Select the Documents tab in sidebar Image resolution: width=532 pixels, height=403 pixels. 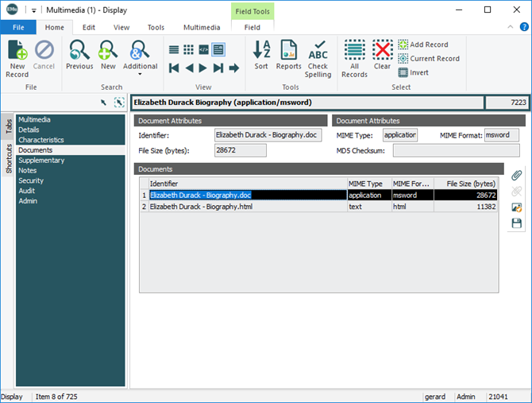coord(70,150)
